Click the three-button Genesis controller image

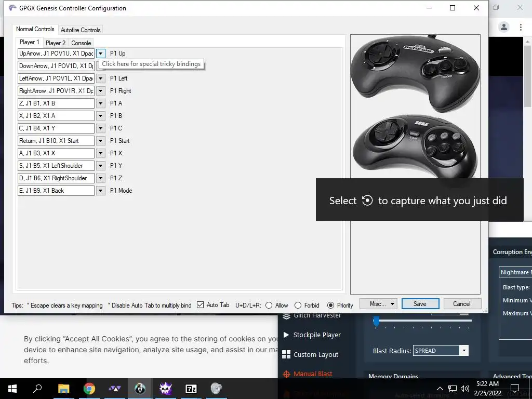click(415, 73)
